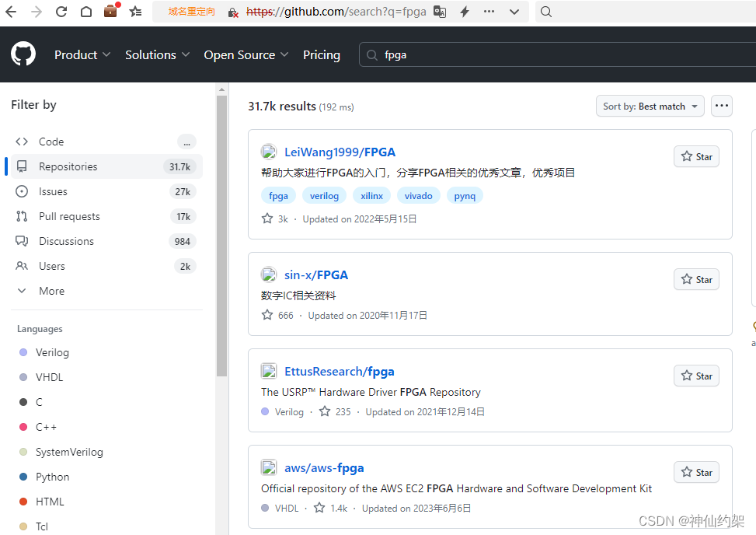Filter by Python language
The height and width of the screenshot is (535, 756).
[53, 477]
